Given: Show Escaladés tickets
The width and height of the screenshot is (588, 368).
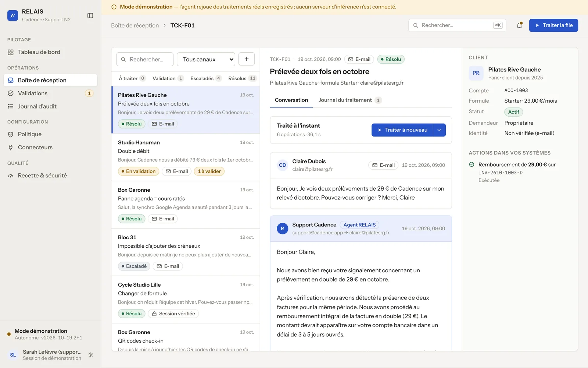Looking at the screenshot, I should pos(206,78).
